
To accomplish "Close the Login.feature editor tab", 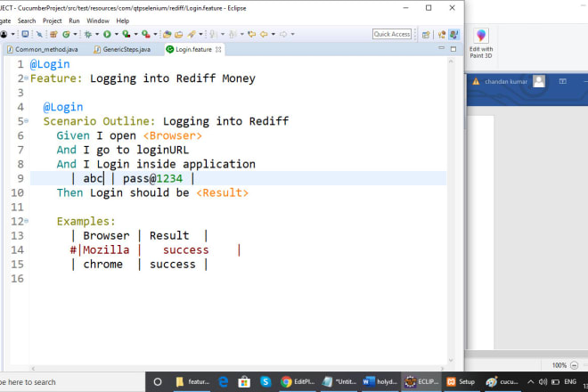I will pyautogui.click(x=218, y=50).
